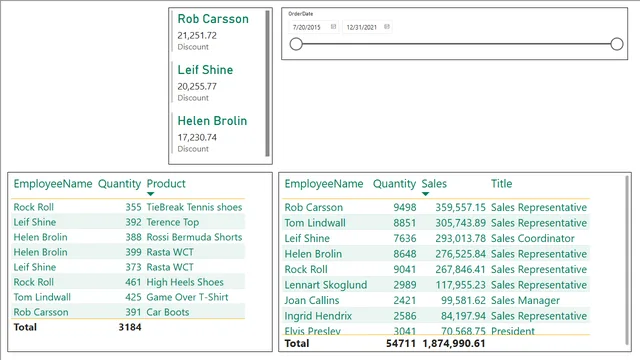640x360 pixels.
Task: Click Tom Lindwall in the right table
Action: pos(315,223)
